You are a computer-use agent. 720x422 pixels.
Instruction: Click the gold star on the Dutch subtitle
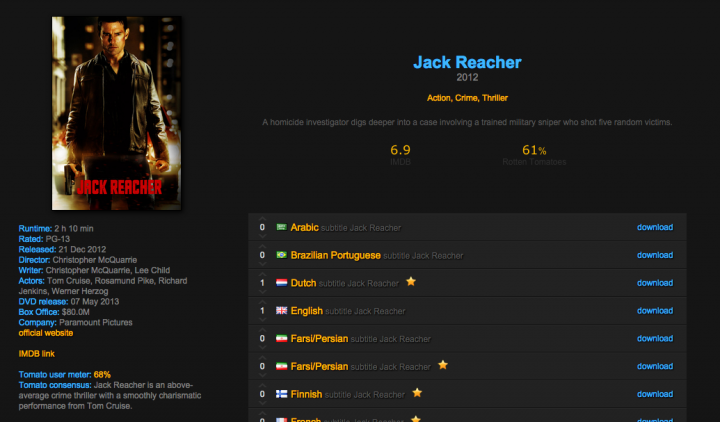(x=411, y=281)
